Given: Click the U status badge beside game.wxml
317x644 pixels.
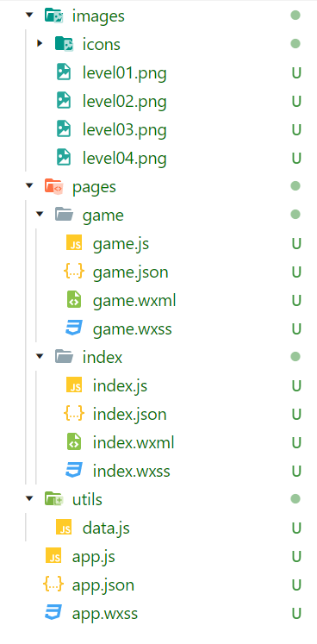Looking at the screenshot, I should tap(296, 301).
